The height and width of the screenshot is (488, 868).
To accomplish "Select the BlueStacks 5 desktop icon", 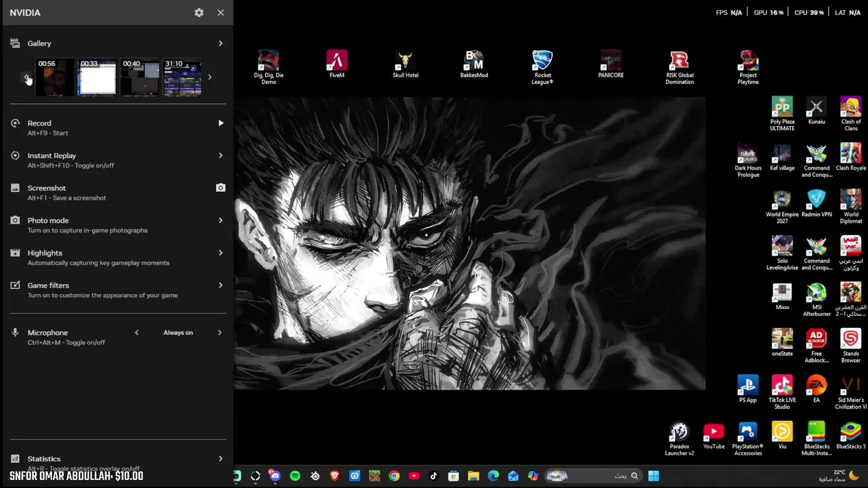I will 851,436.
